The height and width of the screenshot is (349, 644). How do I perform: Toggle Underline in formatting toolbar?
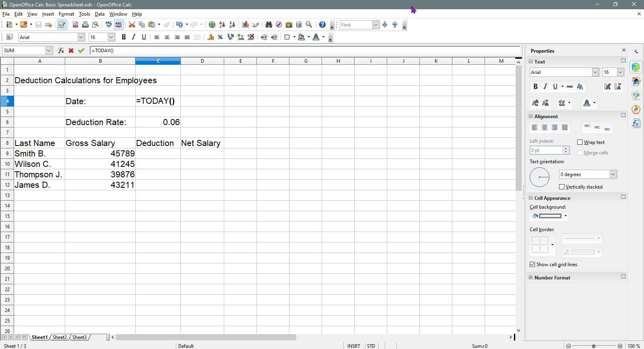tap(144, 37)
